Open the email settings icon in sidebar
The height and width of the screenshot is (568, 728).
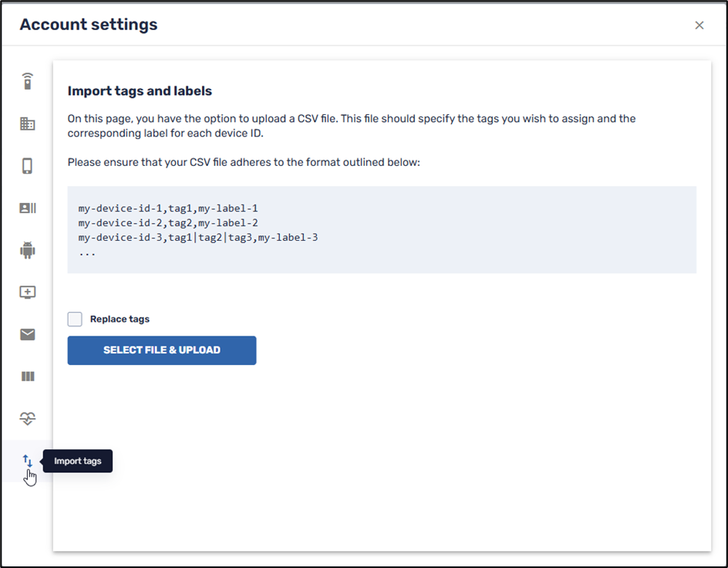(28, 334)
